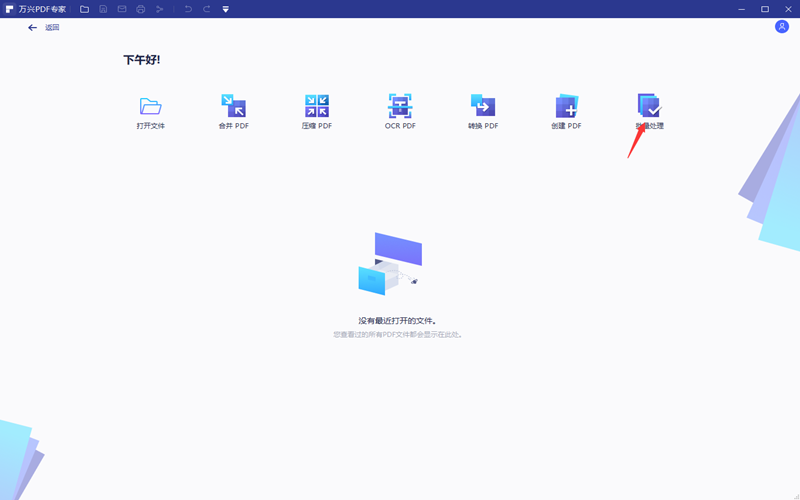Click the print icon in title bar
The height and width of the screenshot is (500, 800).
141,9
